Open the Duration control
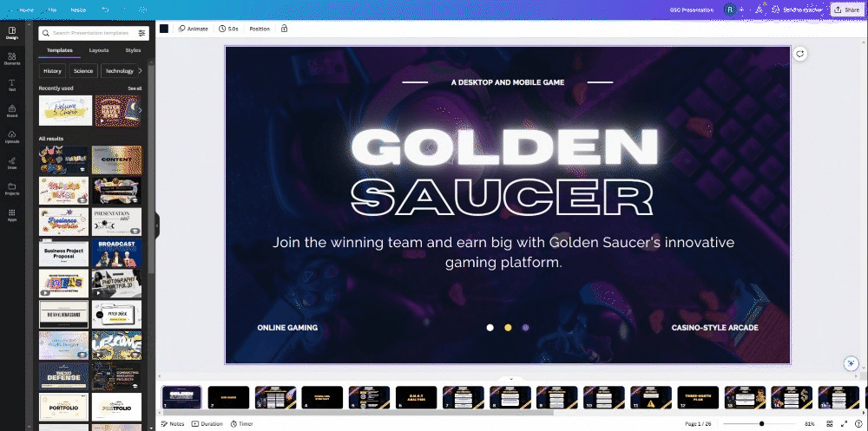This screenshot has width=868, height=431. click(x=207, y=424)
